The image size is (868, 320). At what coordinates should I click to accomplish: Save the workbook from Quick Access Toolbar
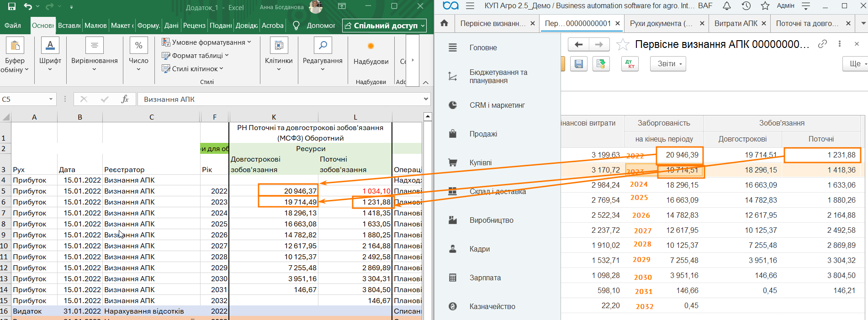click(12, 6)
